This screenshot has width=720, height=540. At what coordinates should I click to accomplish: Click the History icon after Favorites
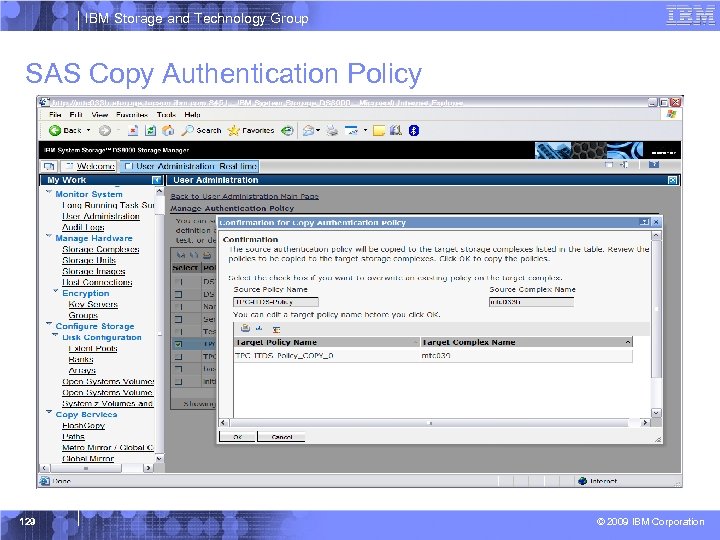287,131
